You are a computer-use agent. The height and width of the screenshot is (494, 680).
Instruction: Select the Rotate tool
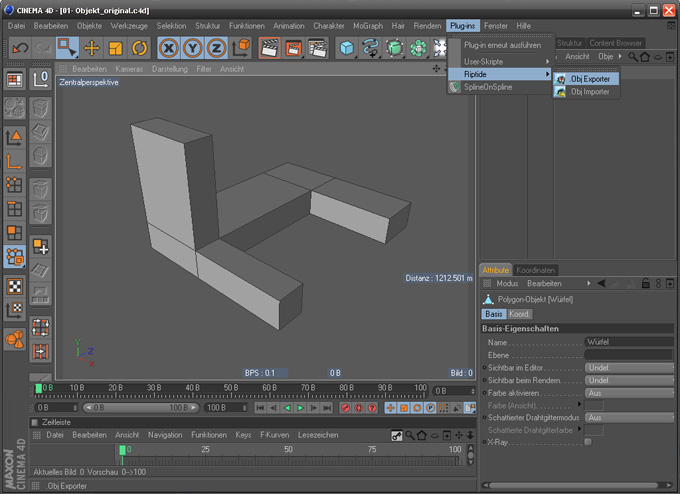point(139,47)
